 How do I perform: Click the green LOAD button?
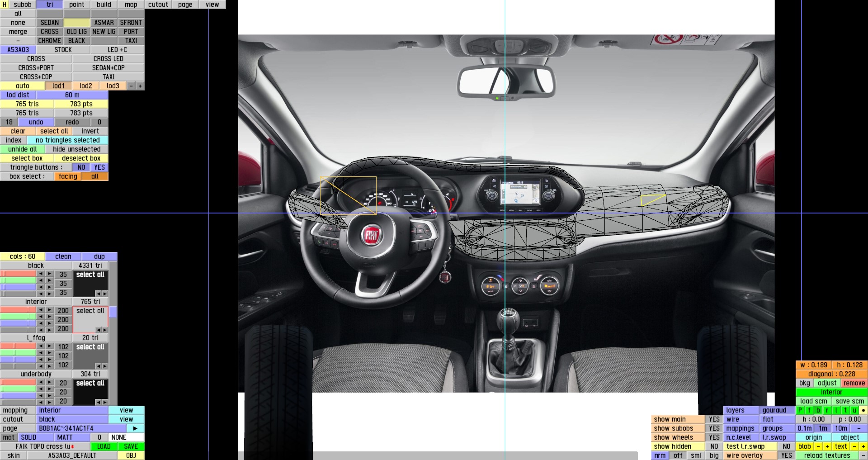[x=104, y=446]
